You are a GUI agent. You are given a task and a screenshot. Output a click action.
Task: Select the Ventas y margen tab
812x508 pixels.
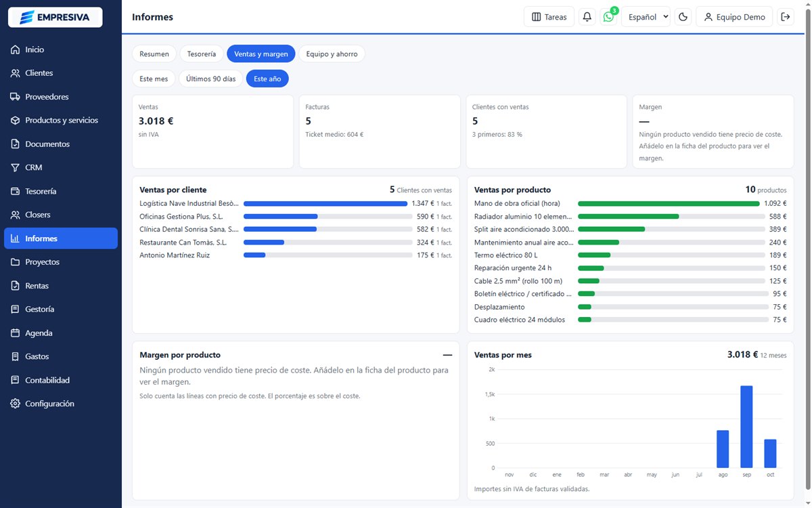tap(261, 54)
